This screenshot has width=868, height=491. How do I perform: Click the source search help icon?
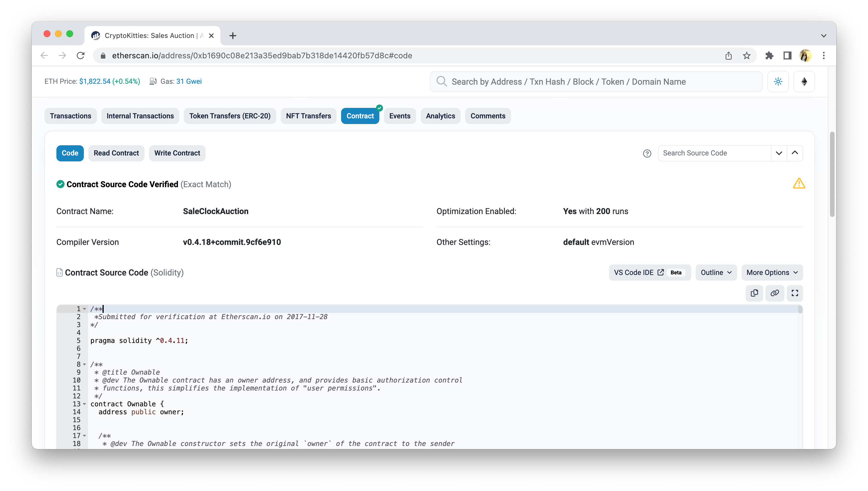point(647,153)
